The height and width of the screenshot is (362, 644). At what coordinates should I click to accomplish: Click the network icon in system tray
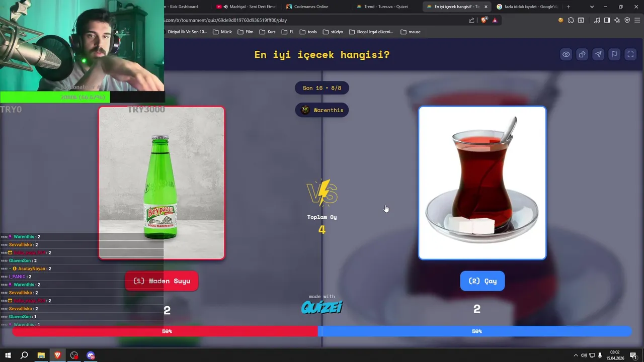tap(592, 355)
